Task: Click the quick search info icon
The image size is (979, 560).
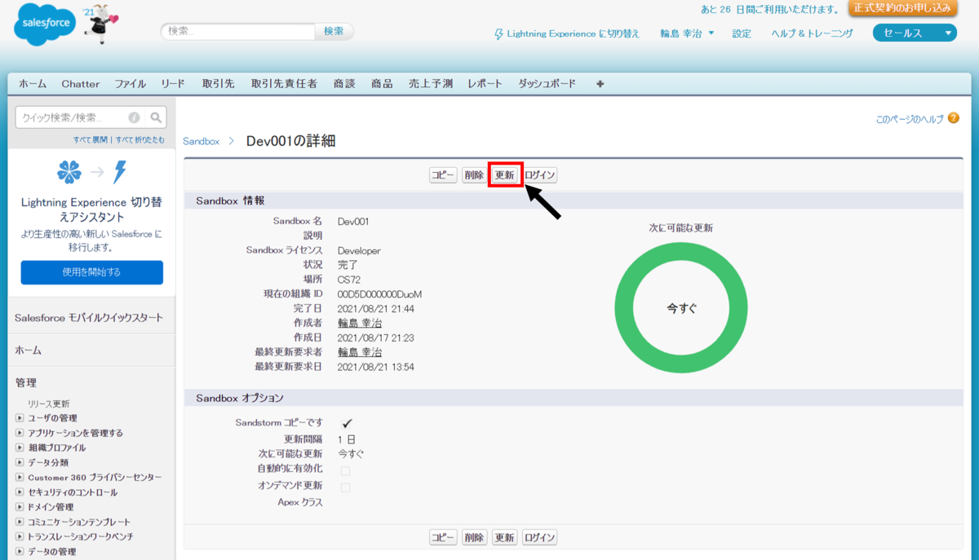Action: tap(134, 117)
